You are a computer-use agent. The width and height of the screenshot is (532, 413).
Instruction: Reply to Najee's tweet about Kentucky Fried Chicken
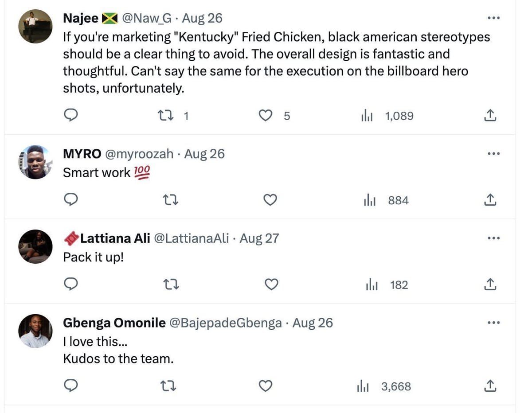[x=71, y=115]
